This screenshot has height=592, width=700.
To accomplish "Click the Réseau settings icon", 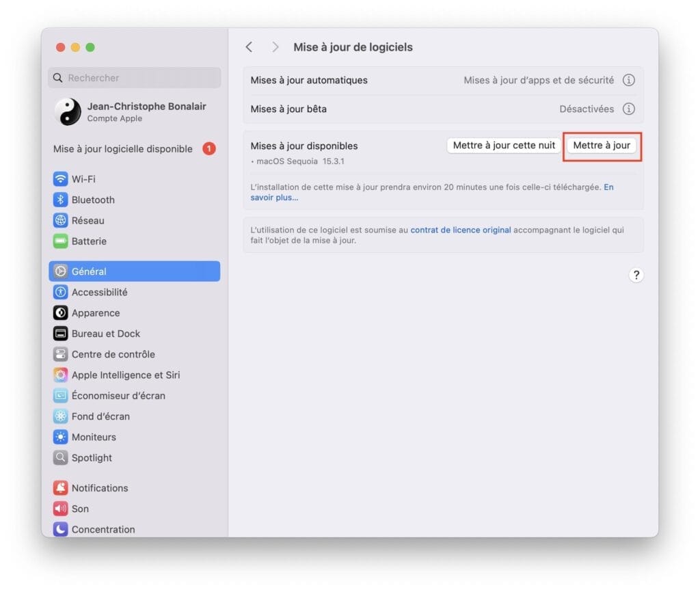I will pos(61,220).
